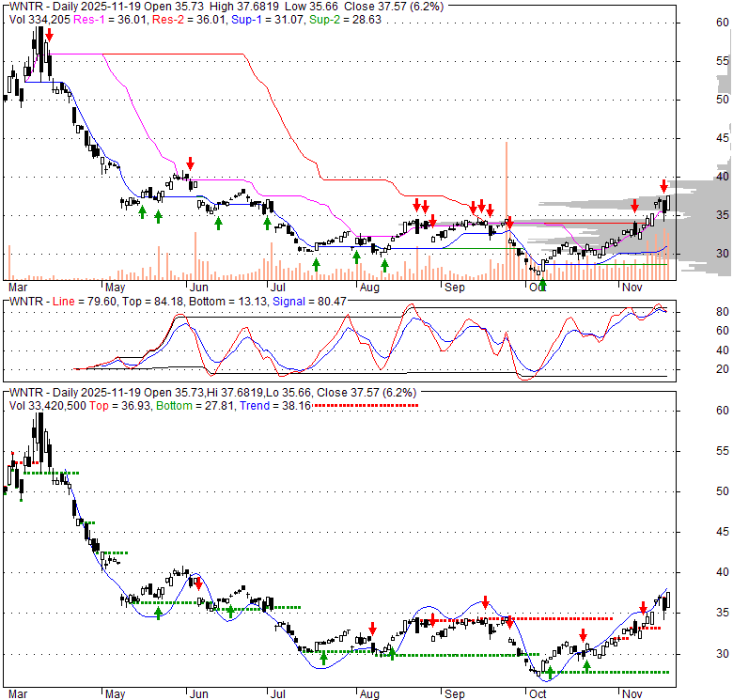Image resolution: width=733 pixels, height=700 pixels.
Task: Click 'Signal = 80.47' in oscillator panel
Action: 309,302
